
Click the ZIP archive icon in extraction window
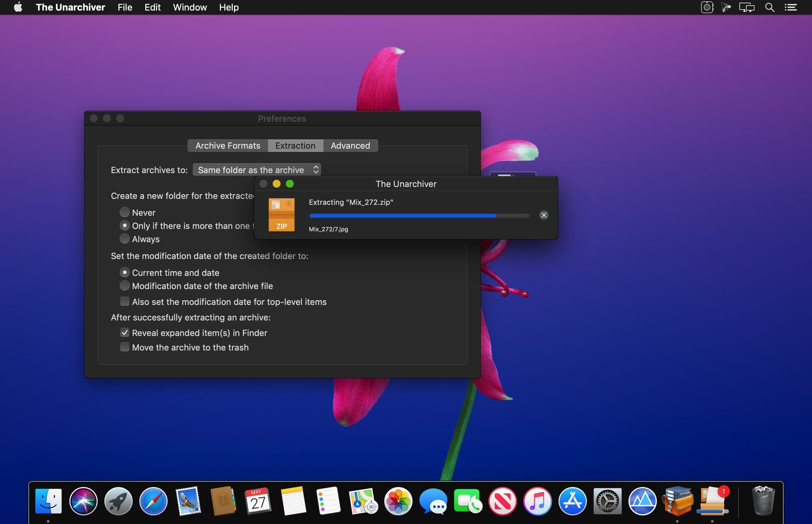click(x=282, y=215)
